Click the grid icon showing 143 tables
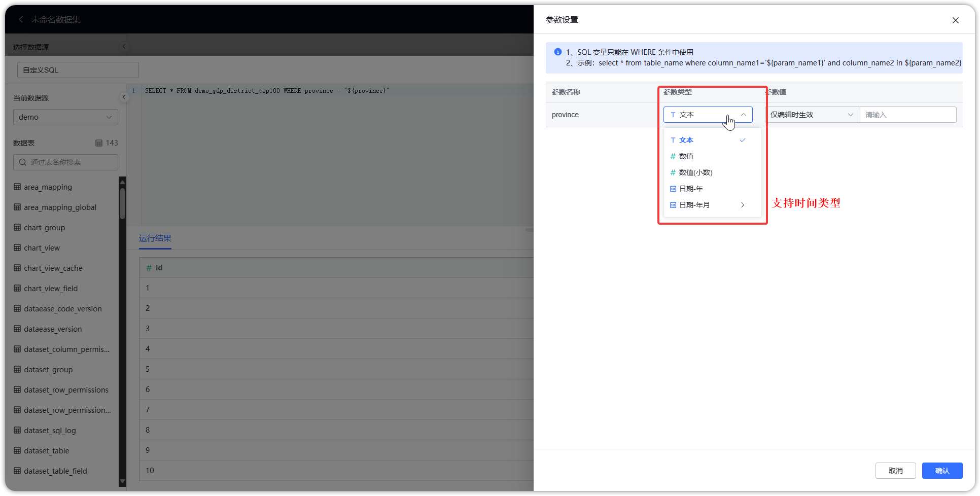The height and width of the screenshot is (496, 980). coord(99,143)
